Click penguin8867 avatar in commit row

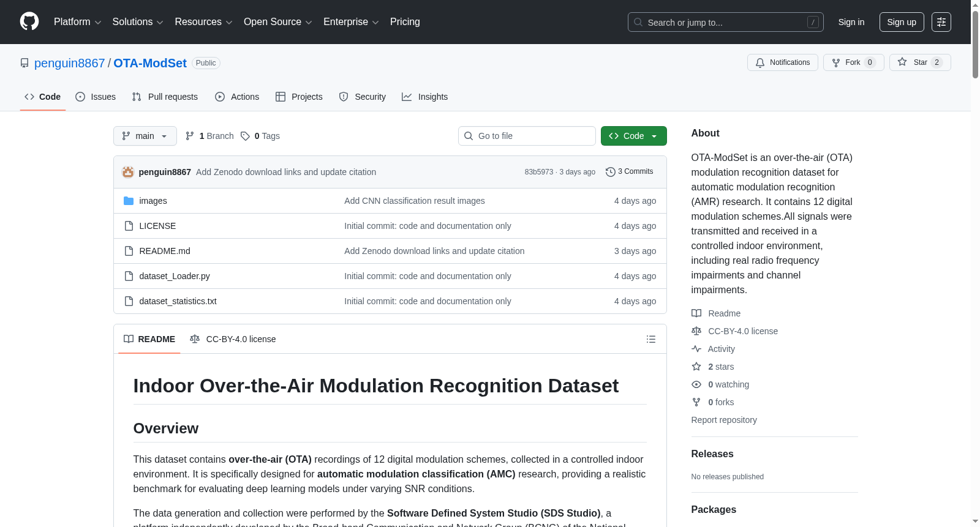pyautogui.click(x=128, y=172)
